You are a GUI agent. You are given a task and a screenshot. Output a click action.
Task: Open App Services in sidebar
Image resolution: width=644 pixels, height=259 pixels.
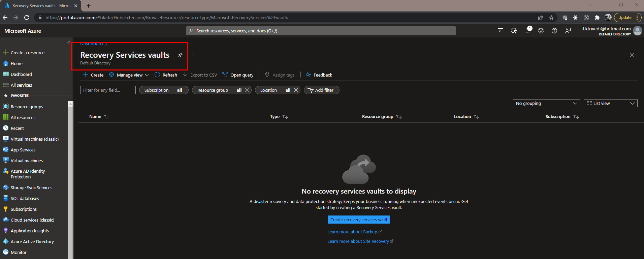pos(23,150)
